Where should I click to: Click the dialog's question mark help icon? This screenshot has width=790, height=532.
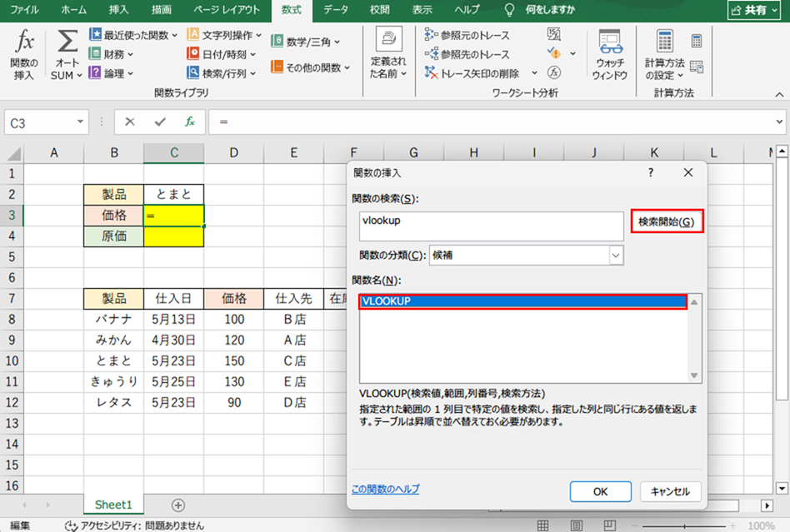pyautogui.click(x=650, y=172)
